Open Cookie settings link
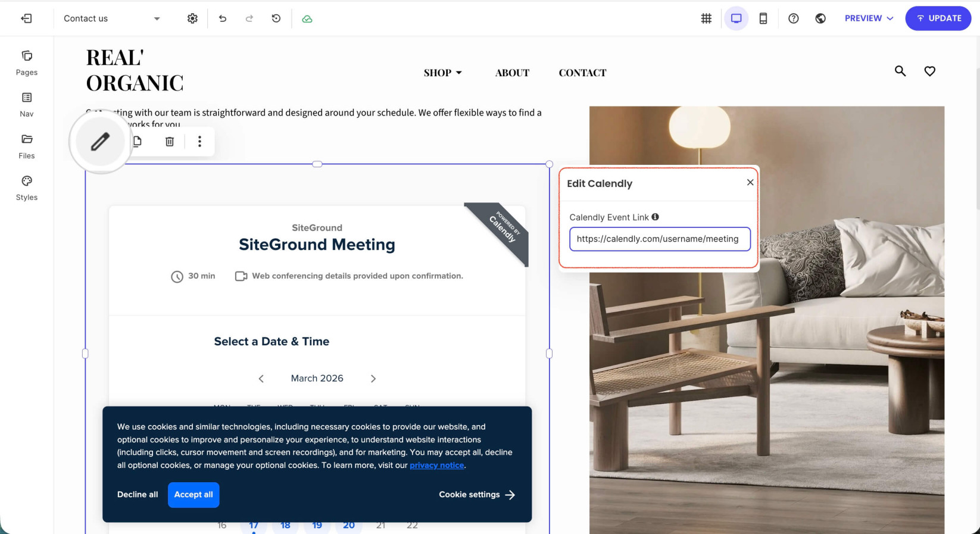The image size is (980, 534). [x=477, y=495]
